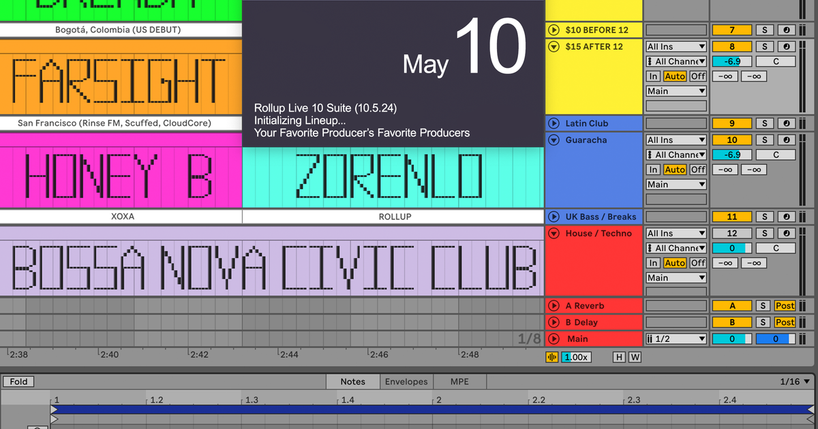Set $15 AFTER 12 monitor to In
This screenshot has width=818, height=429.
653,76
